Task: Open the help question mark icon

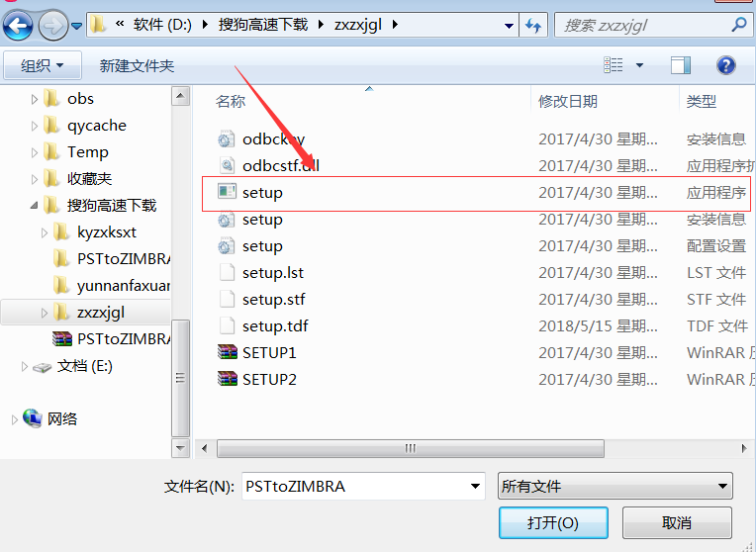Action: (x=725, y=65)
